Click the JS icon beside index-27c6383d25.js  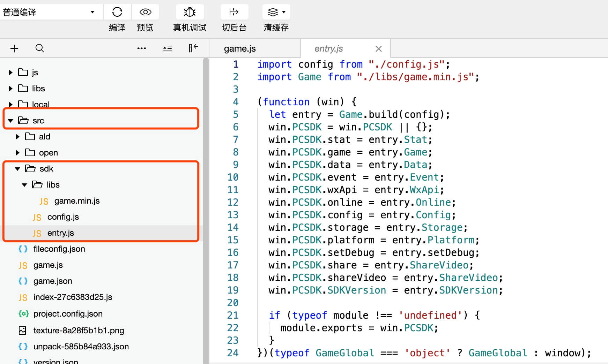[23, 297]
